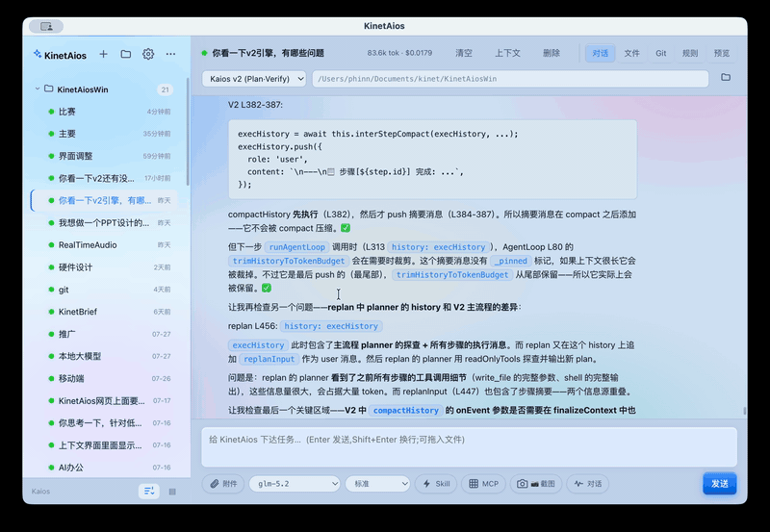Click the conversation area scrollbar
Screen dimensions: 770x532
coord(744,411)
